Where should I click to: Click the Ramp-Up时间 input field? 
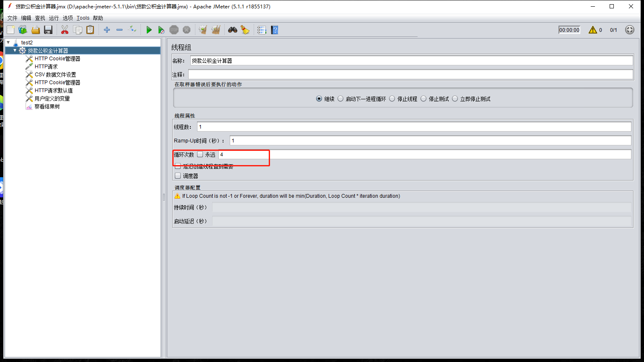431,140
